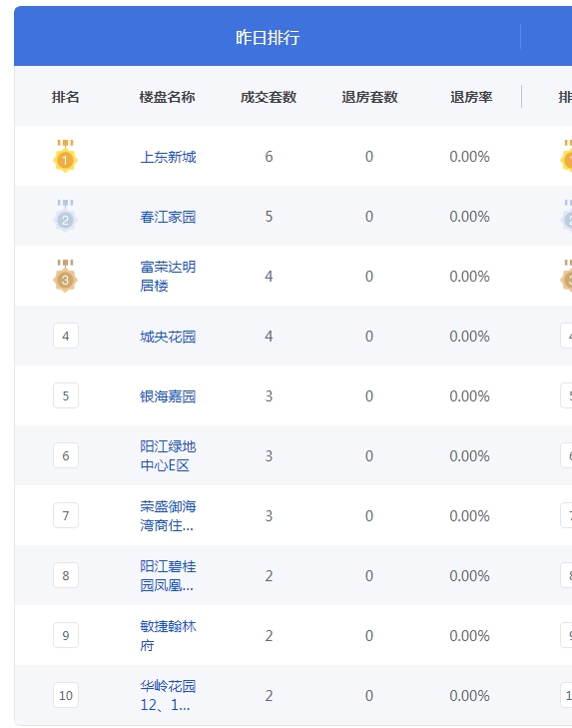Viewport: 572px width, 728px height.
Task: Click the 退房套数 column header
Action: pos(369,97)
